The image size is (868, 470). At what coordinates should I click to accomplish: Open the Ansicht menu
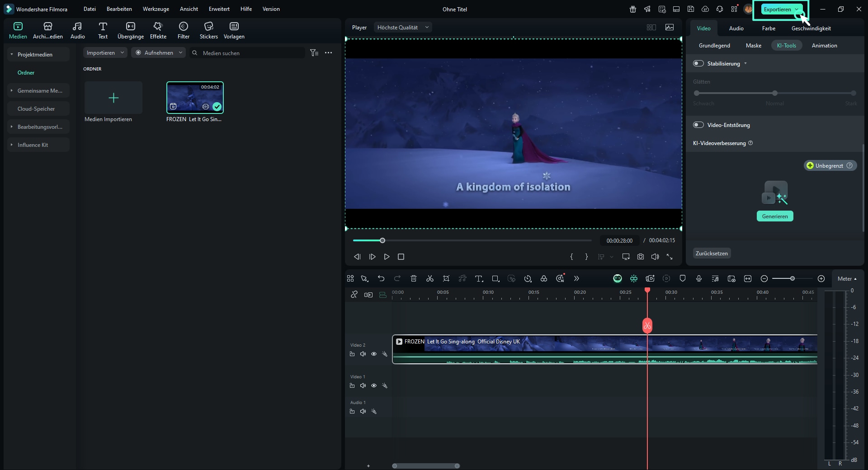pos(189,9)
